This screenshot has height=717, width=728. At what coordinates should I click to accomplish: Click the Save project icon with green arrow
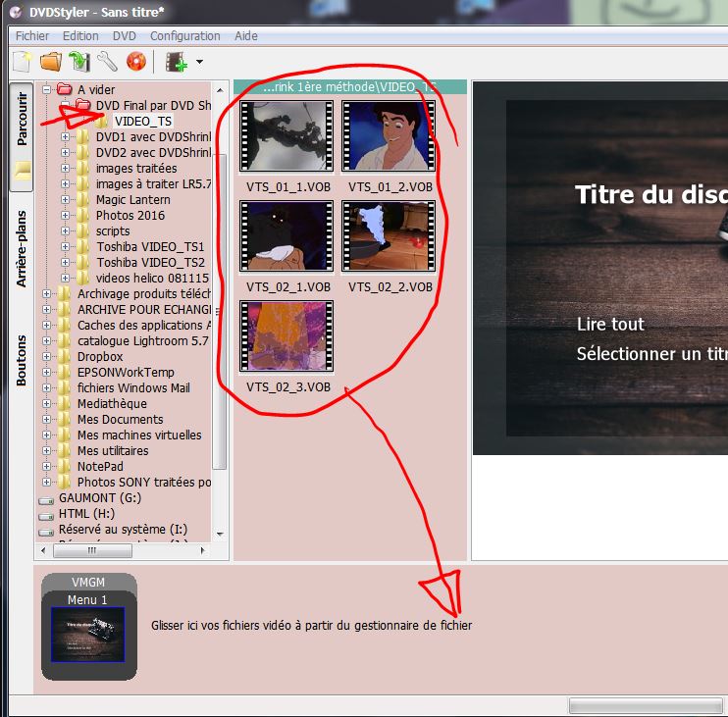click(x=79, y=62)
